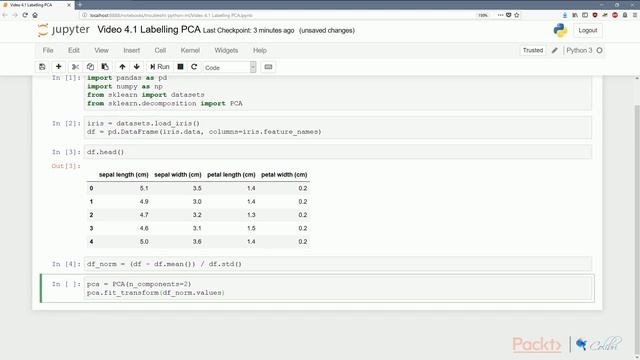This screenshot has height=360, width=640.
Task: Open the Kernel menu
Action: coord(190,51)
